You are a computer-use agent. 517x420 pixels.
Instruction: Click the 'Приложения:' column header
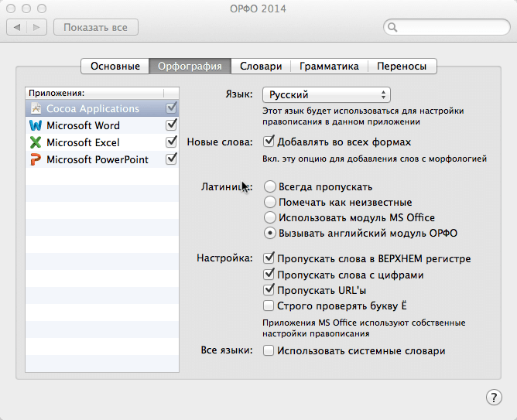(x=94, y=94)
